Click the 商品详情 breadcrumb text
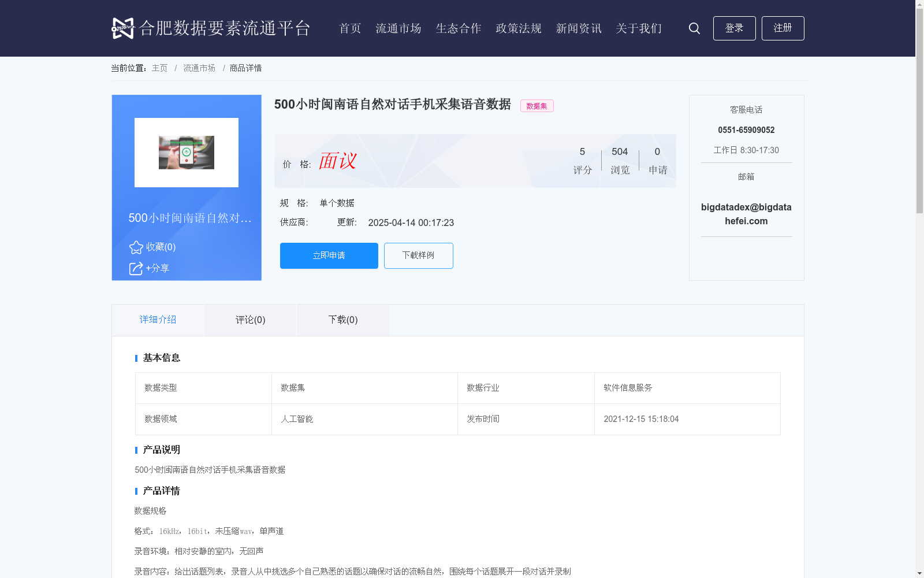This screenshot has height=578, width=924. coord(246,68)
